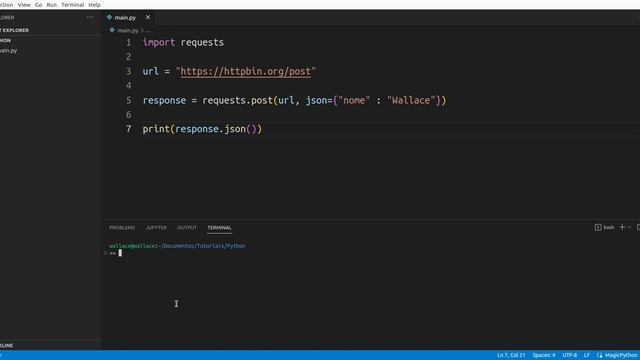Viewport: 640px width, 360px height.
Task: Change the UTF-8 encoding in status bar
Action: 569,355
